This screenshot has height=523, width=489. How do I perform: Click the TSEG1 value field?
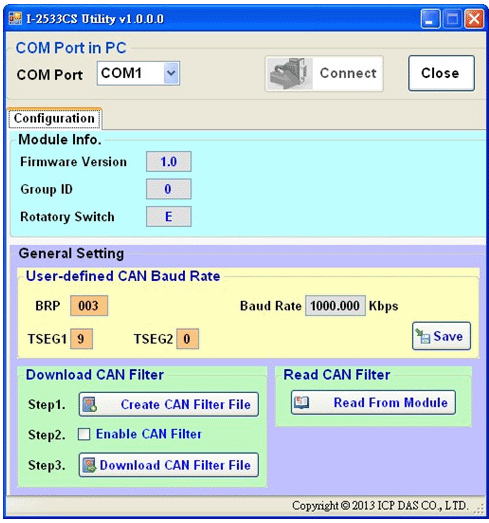(81, 339)
